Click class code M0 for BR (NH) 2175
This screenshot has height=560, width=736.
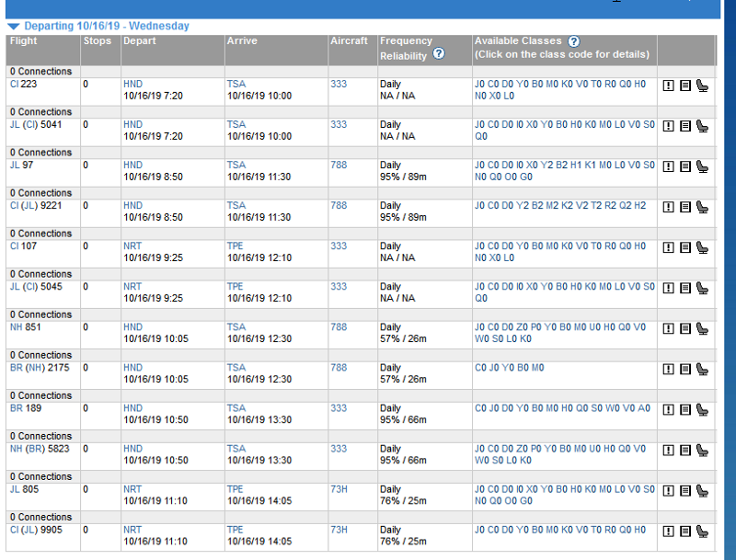(537, 368)
